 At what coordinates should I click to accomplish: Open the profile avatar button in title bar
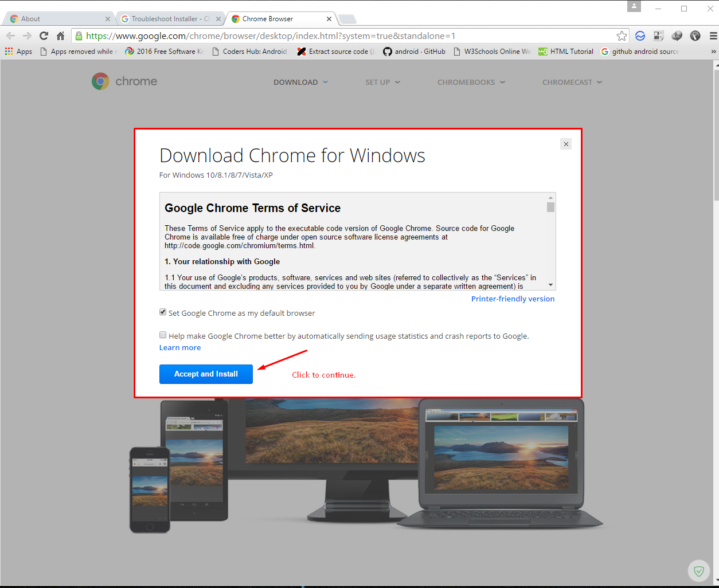point(634,6)
